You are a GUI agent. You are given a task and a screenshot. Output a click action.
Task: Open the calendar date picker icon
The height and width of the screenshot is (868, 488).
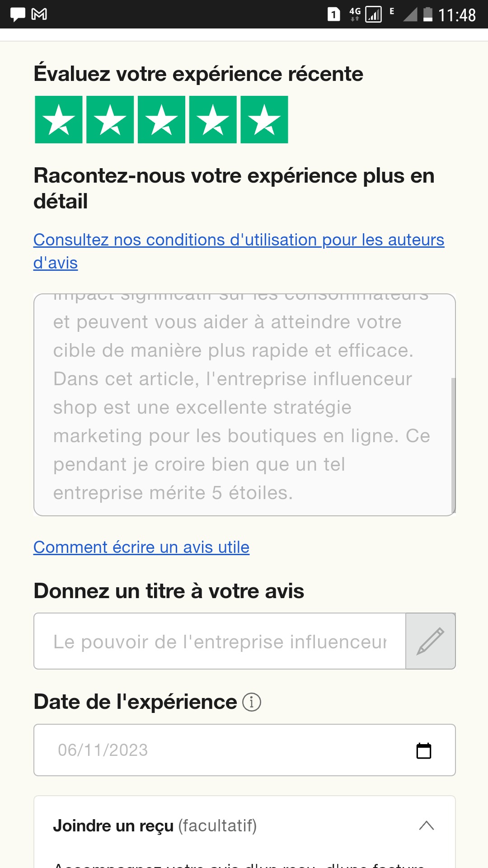[x=423, y=750]
